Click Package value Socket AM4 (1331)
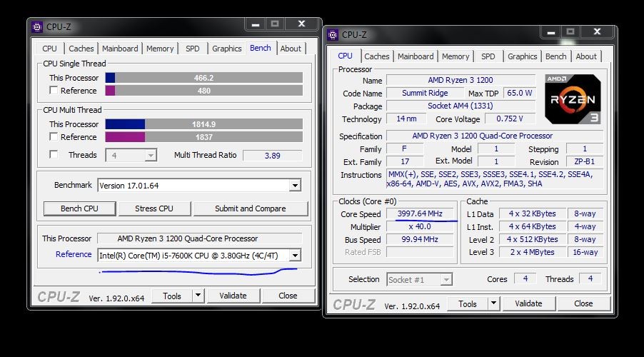The width and height of the screenshot is (644, 357). coord(461,106)
